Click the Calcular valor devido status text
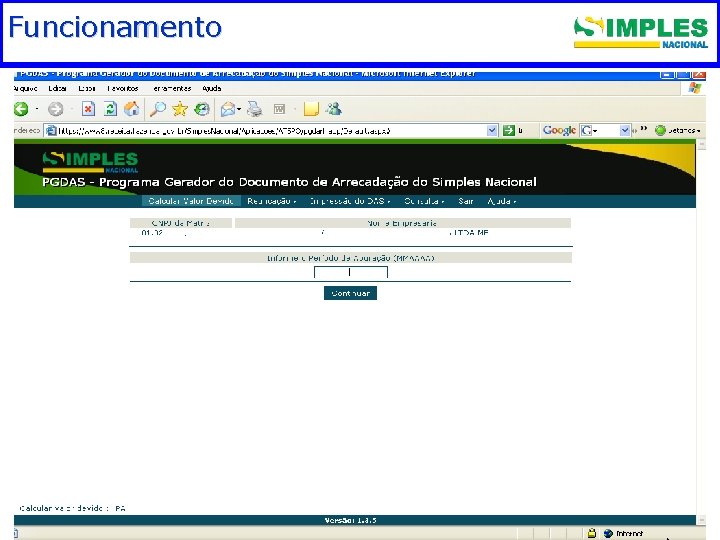This screenshot has height=540, width=720. [73, 508]
